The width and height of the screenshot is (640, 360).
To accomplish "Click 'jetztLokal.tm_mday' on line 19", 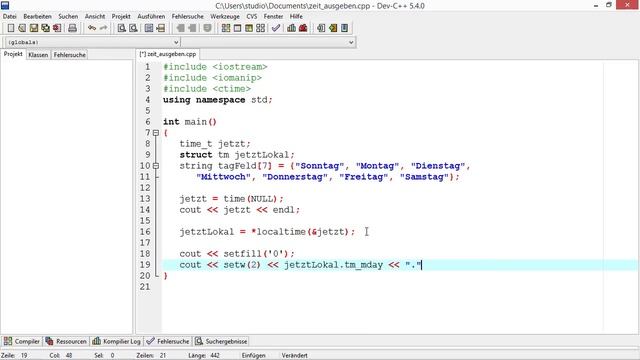I will point(333,265).
